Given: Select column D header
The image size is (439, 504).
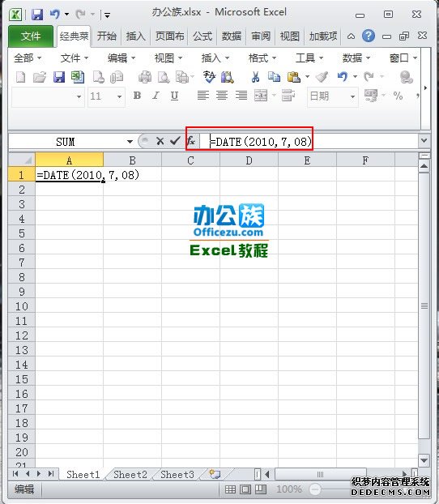Looking at the screenshot, I should click(249, 160).
